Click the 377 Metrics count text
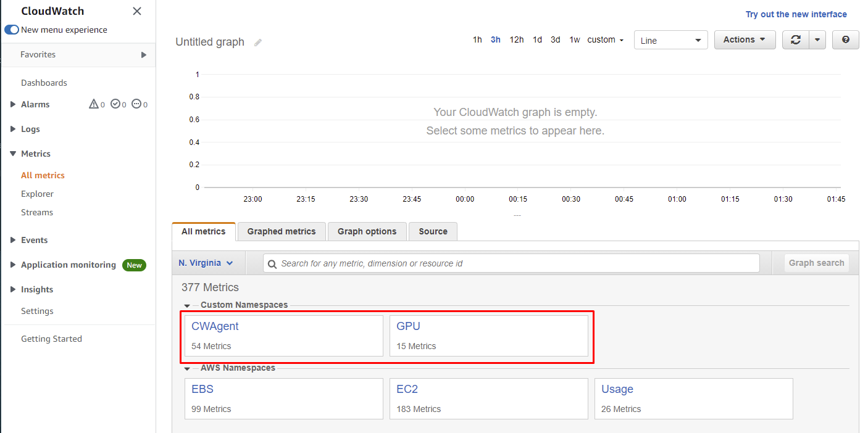 tap(210, 287)
